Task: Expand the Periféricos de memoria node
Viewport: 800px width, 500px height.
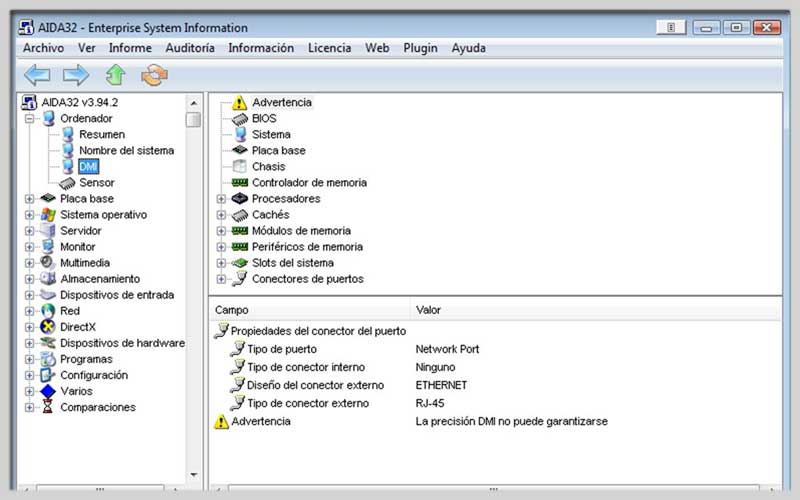Action: pos(221,247)
